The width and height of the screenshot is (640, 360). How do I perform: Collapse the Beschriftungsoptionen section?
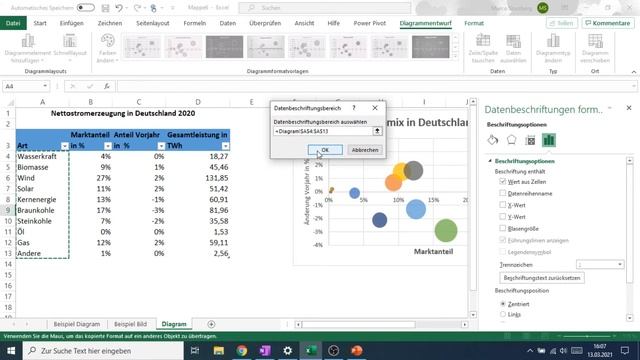(x=490, y=161)
